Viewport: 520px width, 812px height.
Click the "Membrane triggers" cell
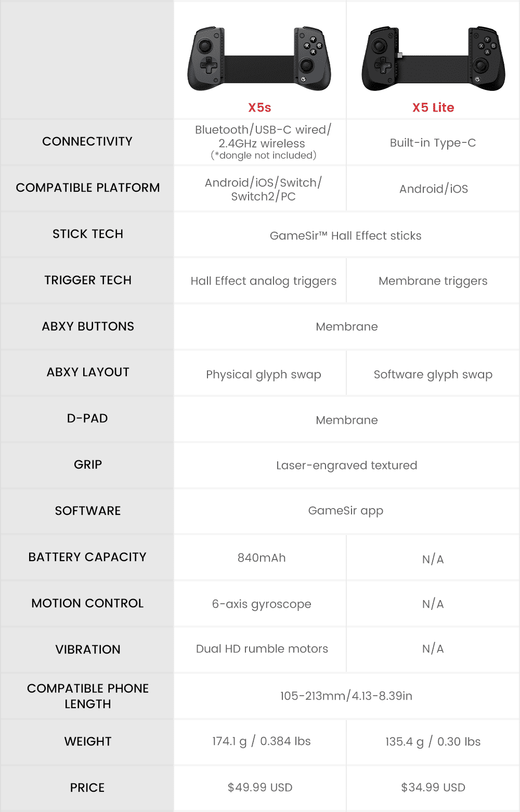433,281
